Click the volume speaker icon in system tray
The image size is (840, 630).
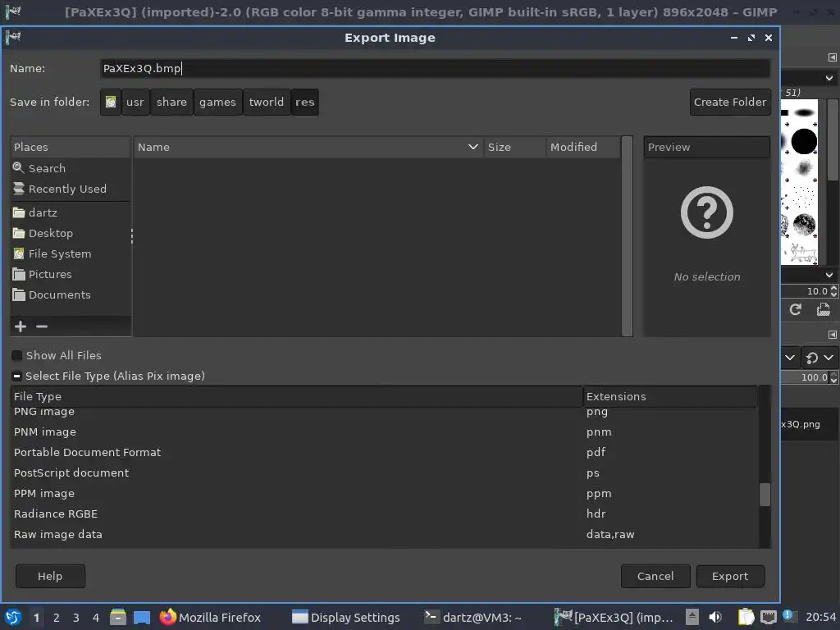715,617
